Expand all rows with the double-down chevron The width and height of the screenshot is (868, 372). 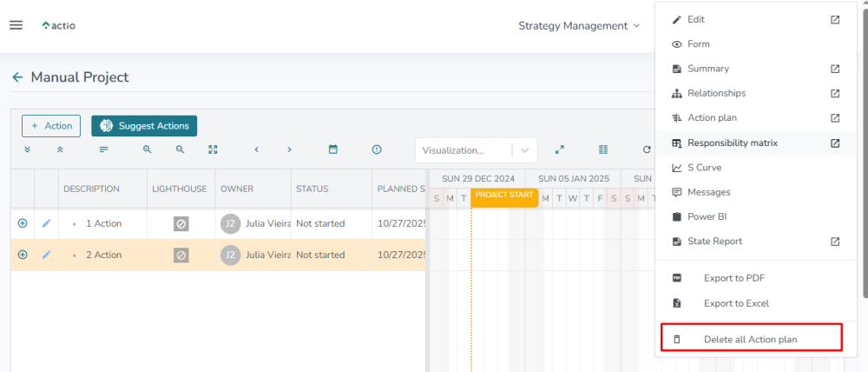tap(27, 149)
